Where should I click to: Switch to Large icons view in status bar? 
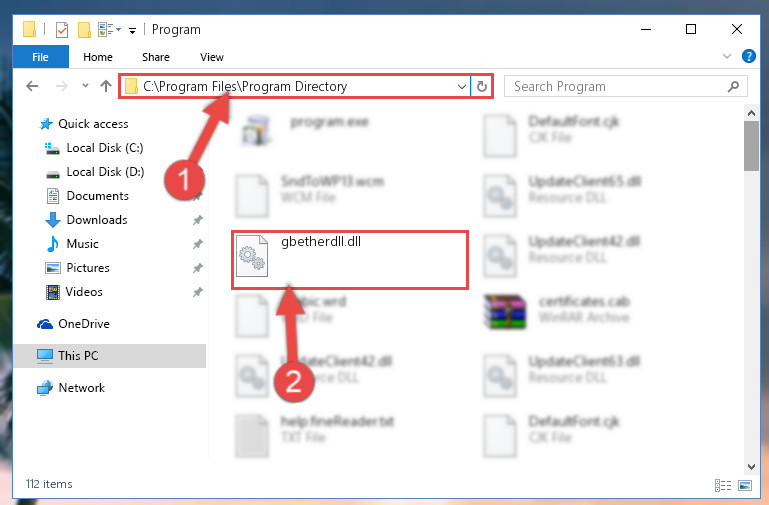[x=744, y=485]
